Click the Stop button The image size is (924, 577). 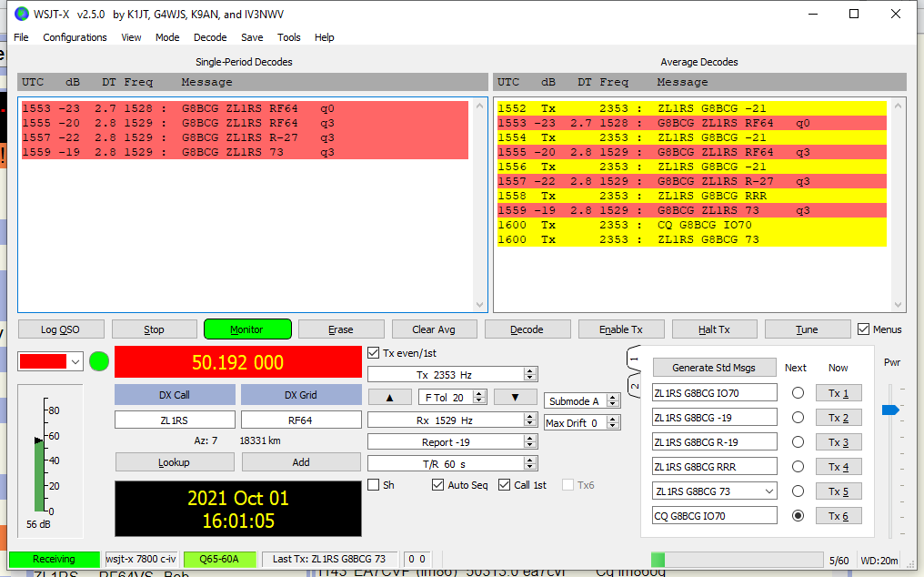[155, 329]
